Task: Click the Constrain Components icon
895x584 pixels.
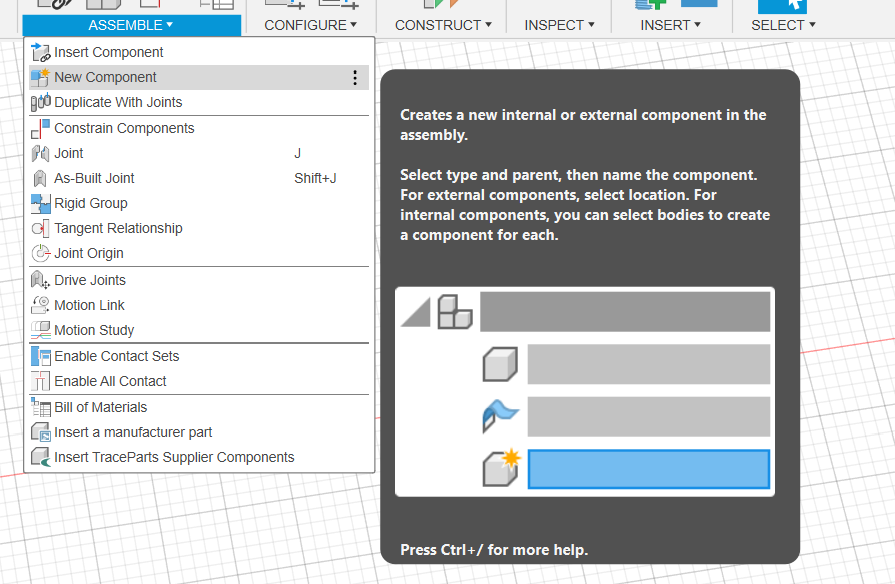Action: pos(40,128)
